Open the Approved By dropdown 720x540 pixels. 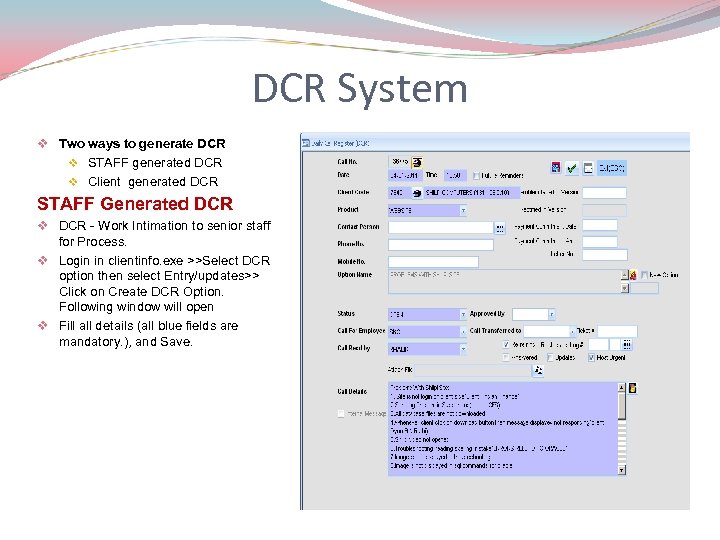coord(551,315)
